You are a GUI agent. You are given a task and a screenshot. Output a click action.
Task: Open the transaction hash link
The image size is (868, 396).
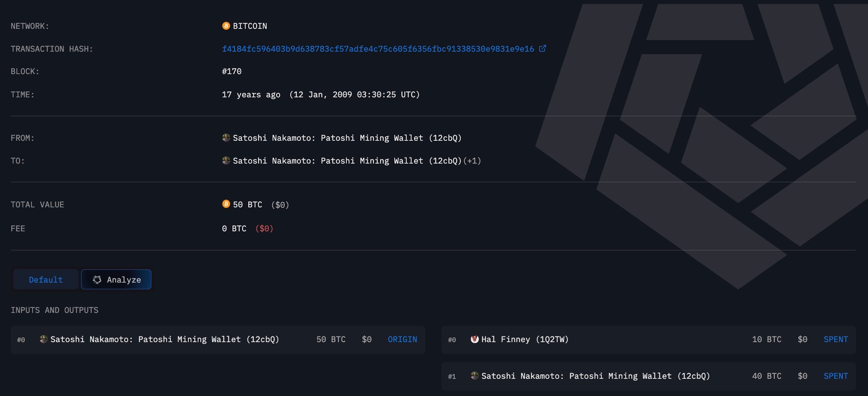coord(378,48)
